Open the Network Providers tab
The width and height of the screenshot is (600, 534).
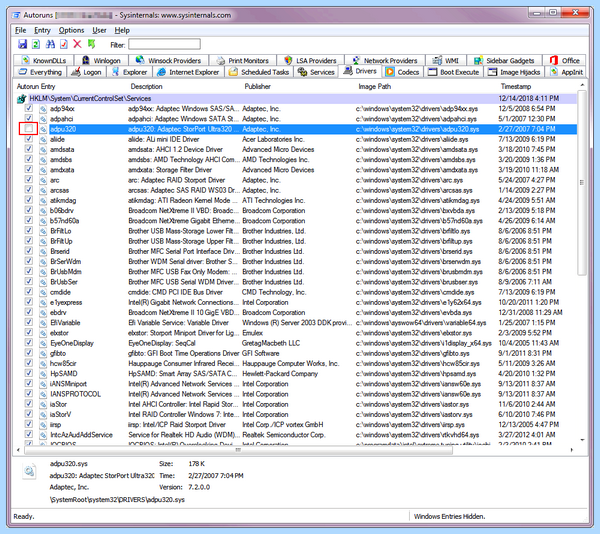[x=385, y=60]
